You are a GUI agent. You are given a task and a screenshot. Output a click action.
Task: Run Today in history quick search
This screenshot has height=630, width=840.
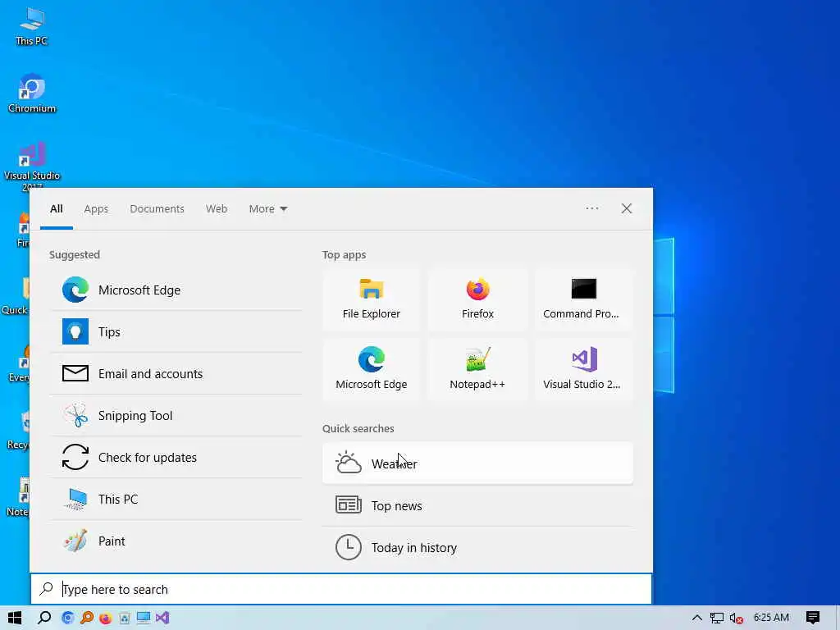(477, 547)
